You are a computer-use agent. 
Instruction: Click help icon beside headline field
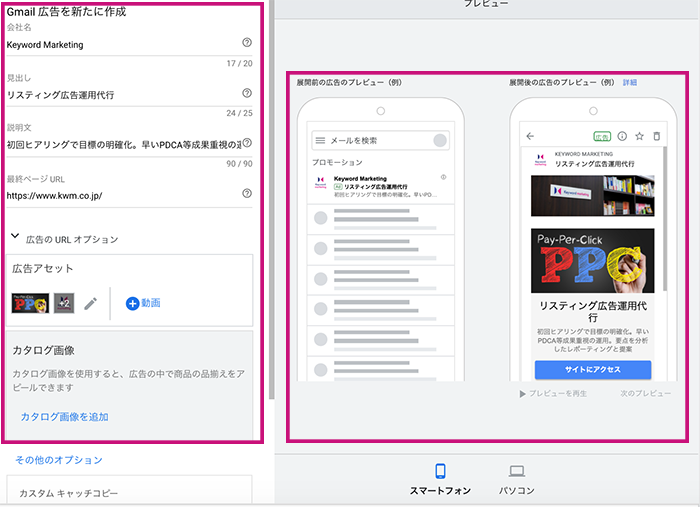pyautogui.click(x=247, y=93)
